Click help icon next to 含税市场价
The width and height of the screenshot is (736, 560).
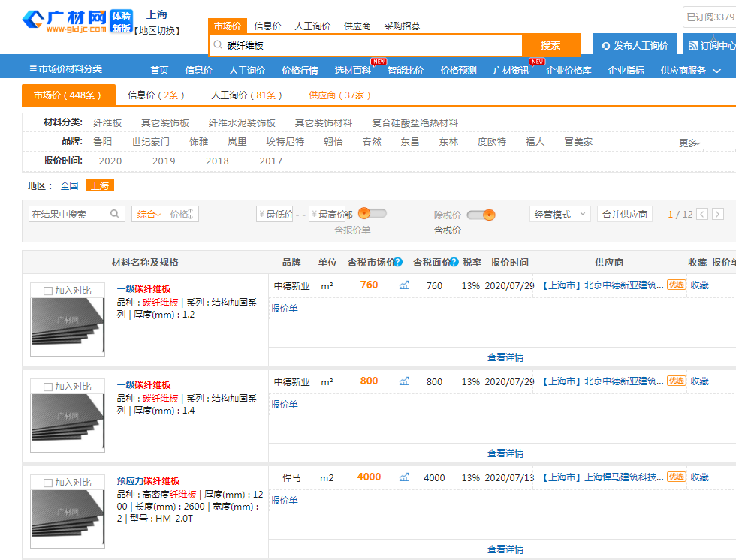pos(398,263)
